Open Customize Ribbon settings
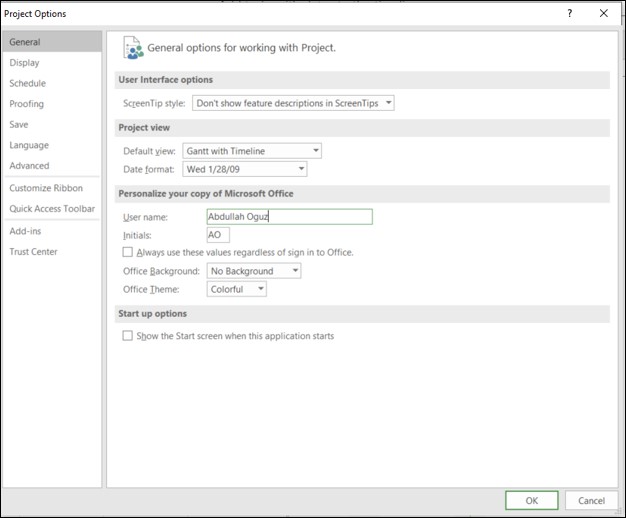 tap(44, 188)
